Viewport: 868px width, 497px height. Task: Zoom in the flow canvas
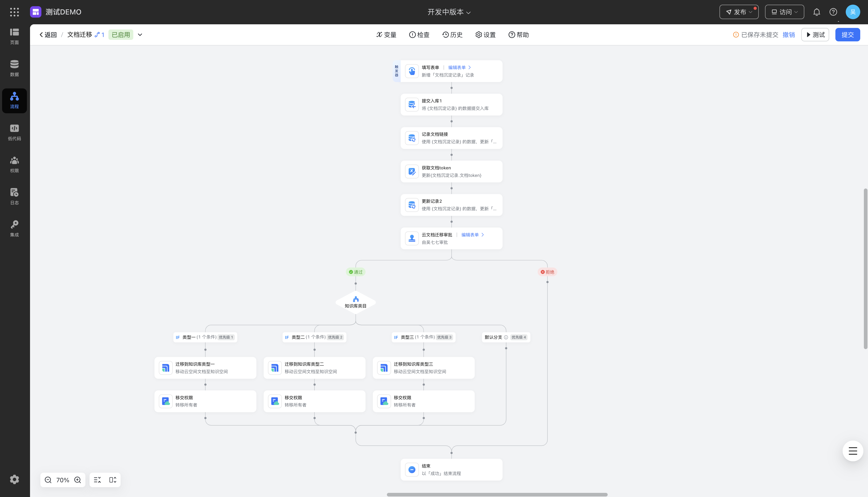coord(78,480)
